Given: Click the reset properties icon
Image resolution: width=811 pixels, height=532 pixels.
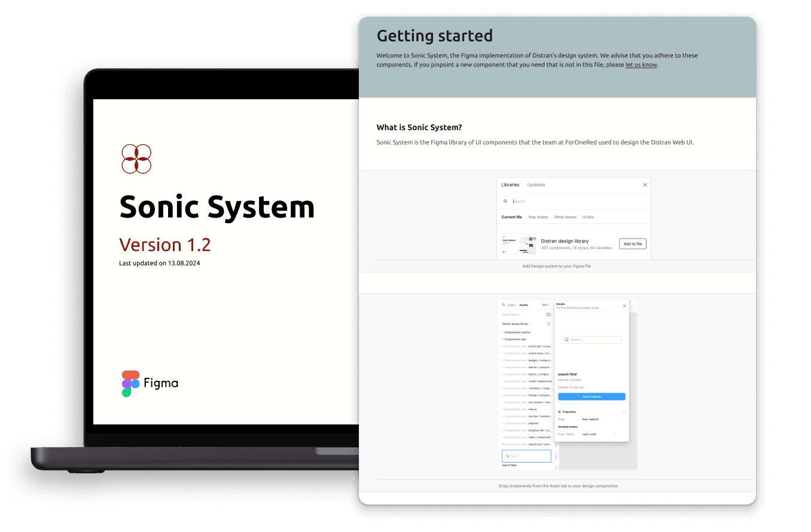Looking at the screenshot, I should tap(624, 412).
